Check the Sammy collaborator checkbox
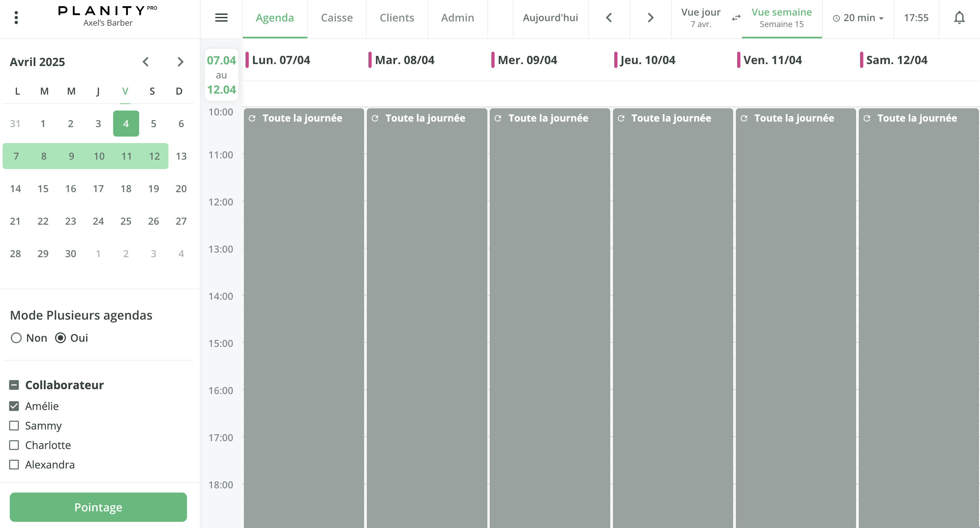Screen dimensions: 980x528 (14, 426)
